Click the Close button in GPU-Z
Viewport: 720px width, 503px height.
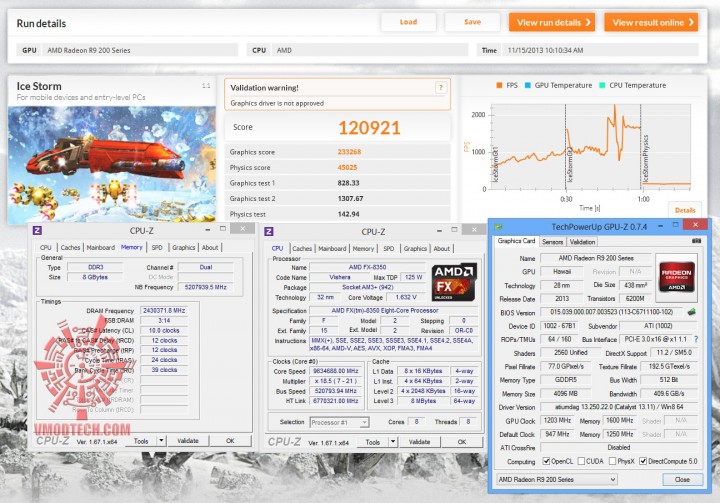click(x=682, y=479)
